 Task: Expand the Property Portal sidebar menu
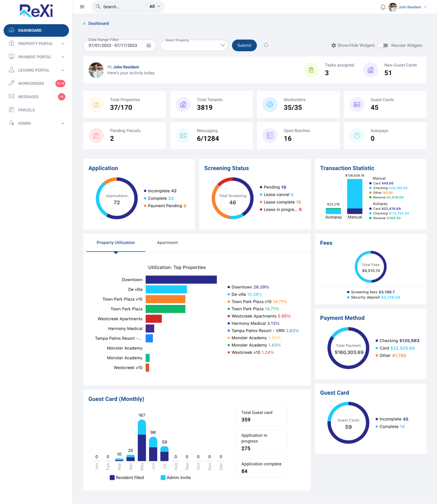pyautogui.click(x=36, y=44)
